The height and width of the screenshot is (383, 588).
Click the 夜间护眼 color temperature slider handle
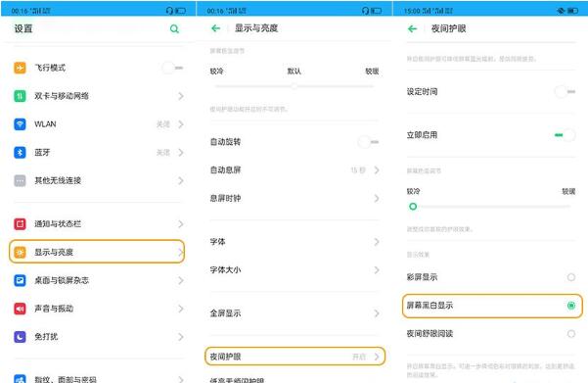point(413,207)
